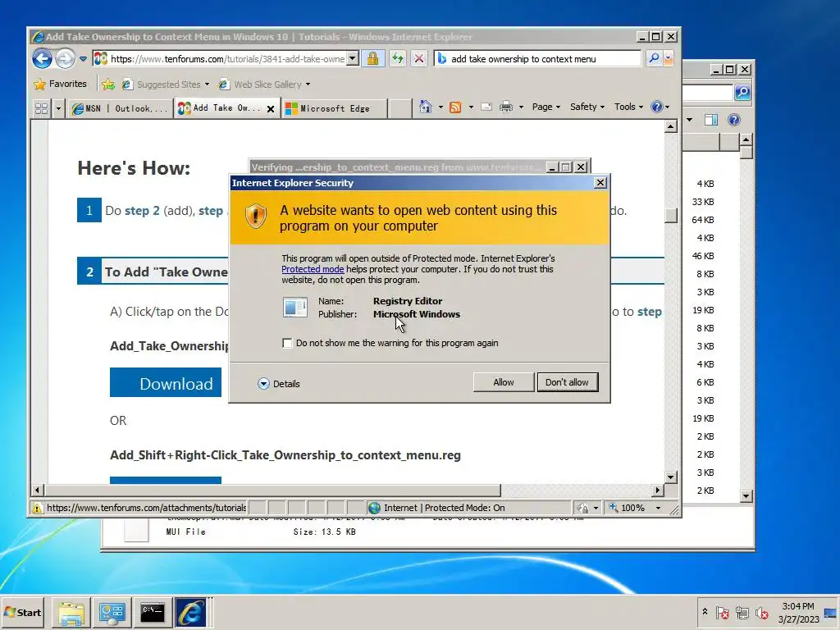
Task: Open search provider dropdown arrow
Action: coord(668,58)
